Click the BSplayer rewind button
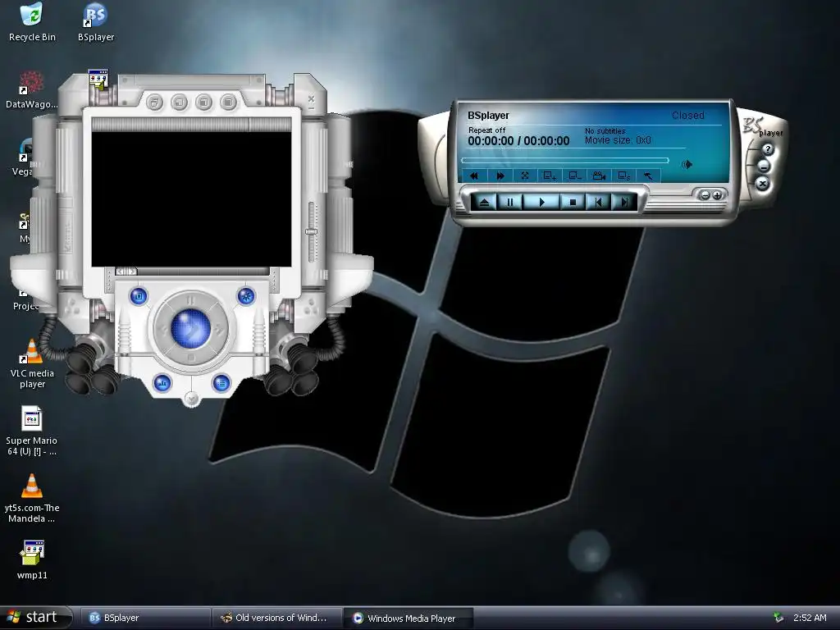This screenshot has height=630, width=840. [473, 176]
